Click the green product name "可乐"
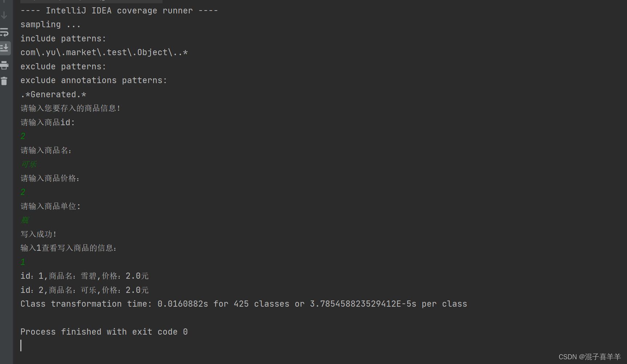627x364 pixels. tap(29, 164)
